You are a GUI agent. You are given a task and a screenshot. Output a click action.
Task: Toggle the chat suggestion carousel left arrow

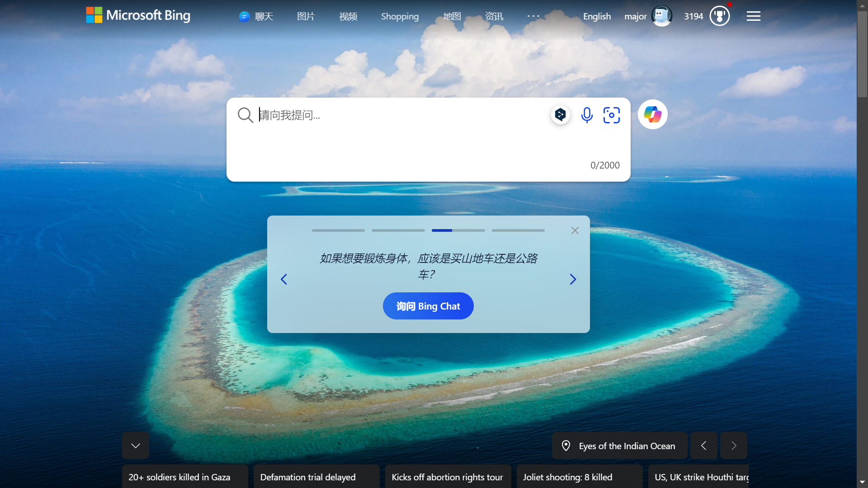pos(284,279)
